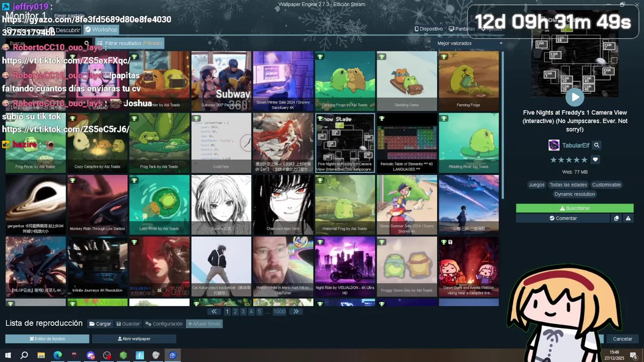Select Periodic Table of Elements thumbnail
Viewport: 644px width, 362px height.
(x=407, y=143)
